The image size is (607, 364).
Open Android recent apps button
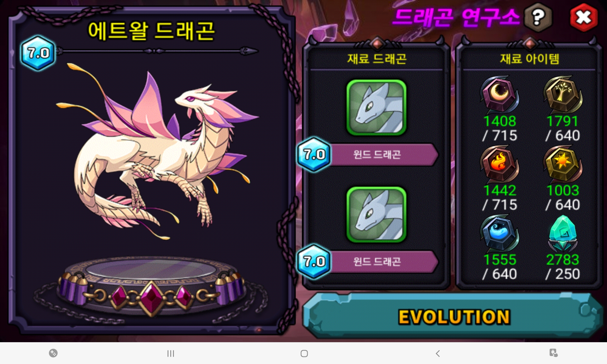[x=171, y=353]
